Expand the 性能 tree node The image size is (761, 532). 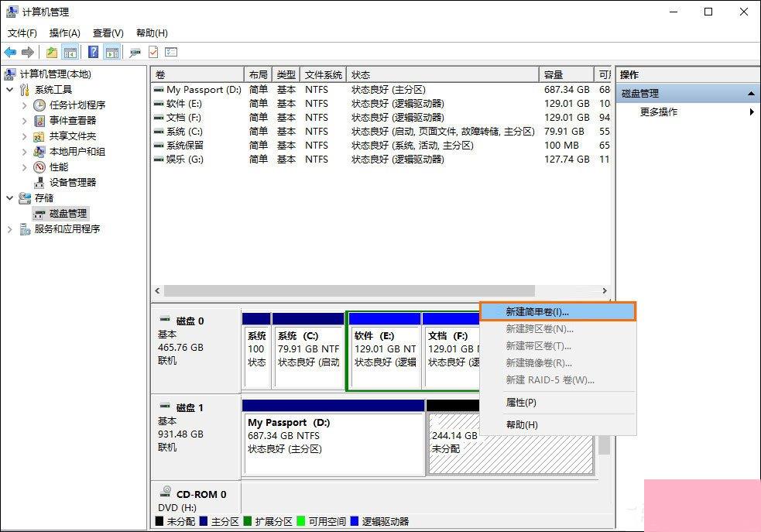(x=24, y=167)
